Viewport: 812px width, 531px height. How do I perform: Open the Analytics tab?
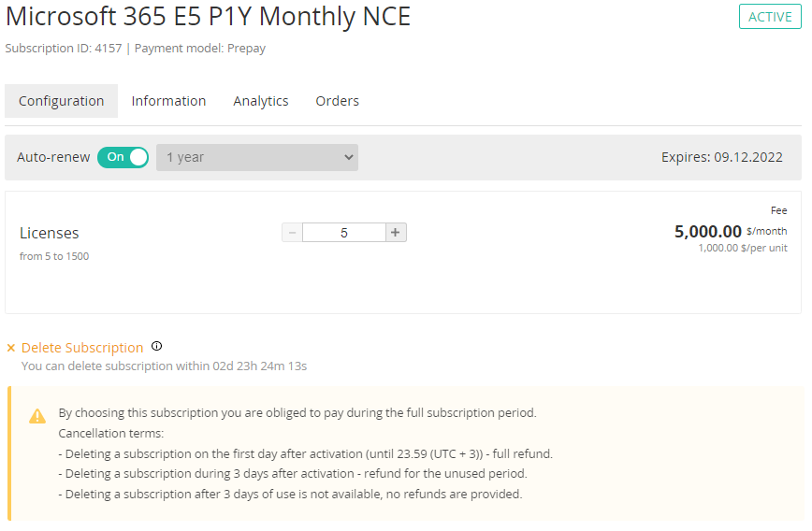coord(260,101)
